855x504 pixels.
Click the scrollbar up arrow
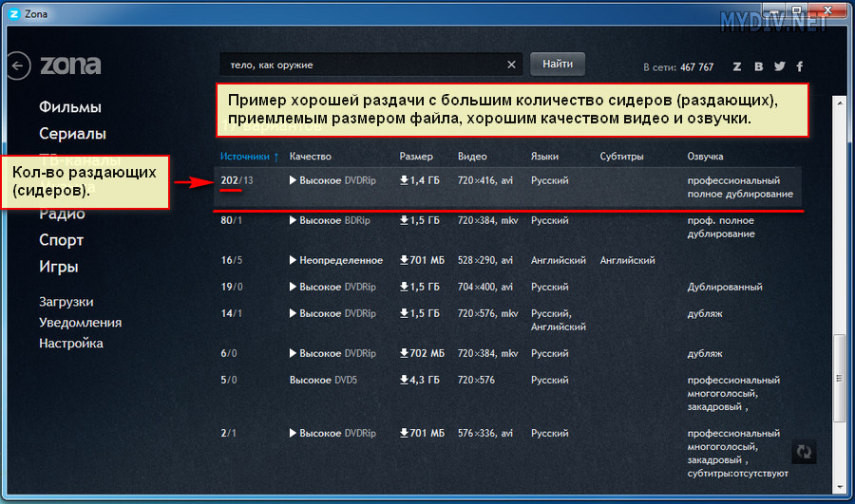tap(839, 103)
